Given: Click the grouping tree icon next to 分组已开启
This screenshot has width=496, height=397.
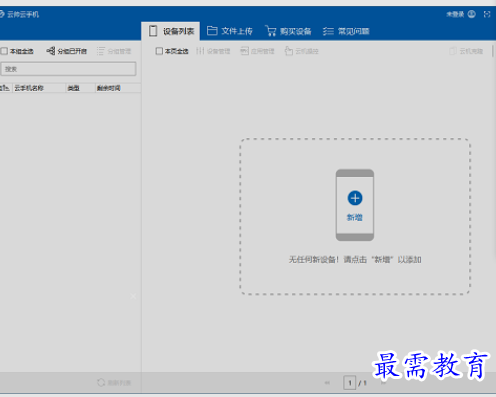Looking at the screenshot, I should (51, 51).
